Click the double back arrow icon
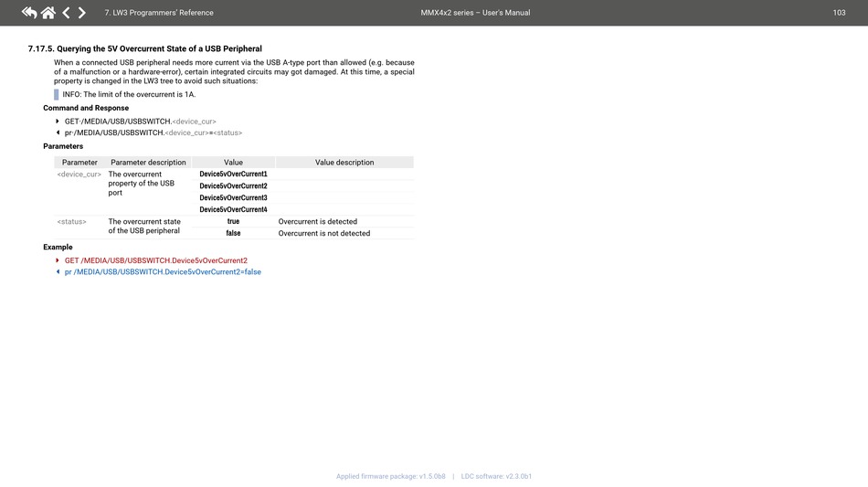The width and height of the screenshot is (868, 487). (x=29, y=13)
